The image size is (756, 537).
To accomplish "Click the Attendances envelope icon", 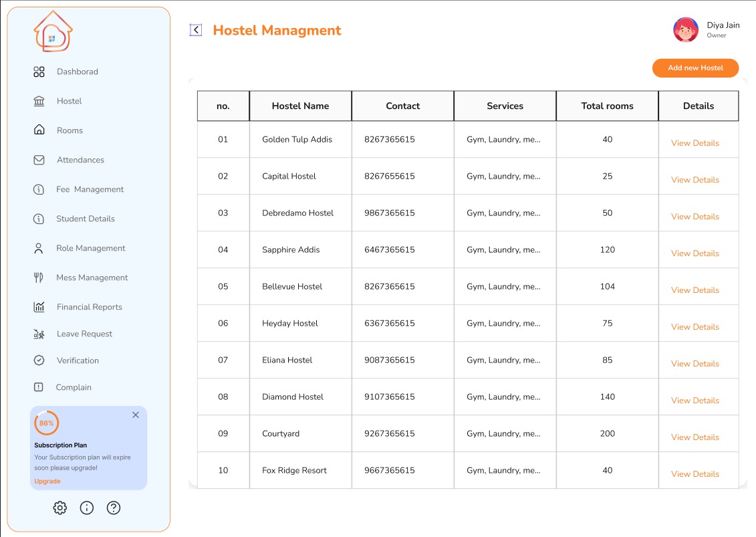I will coord(39,160).
